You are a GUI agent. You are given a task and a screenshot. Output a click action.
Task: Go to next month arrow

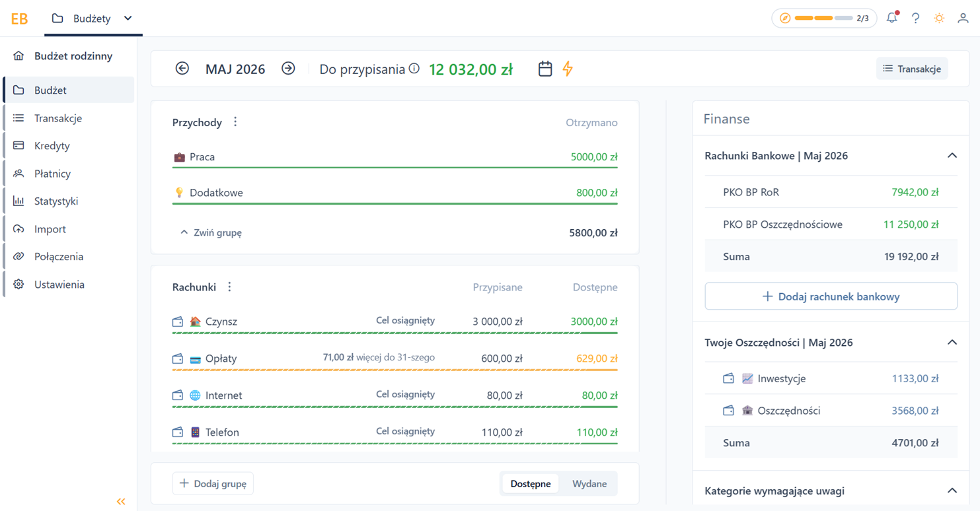coord(288,69)
